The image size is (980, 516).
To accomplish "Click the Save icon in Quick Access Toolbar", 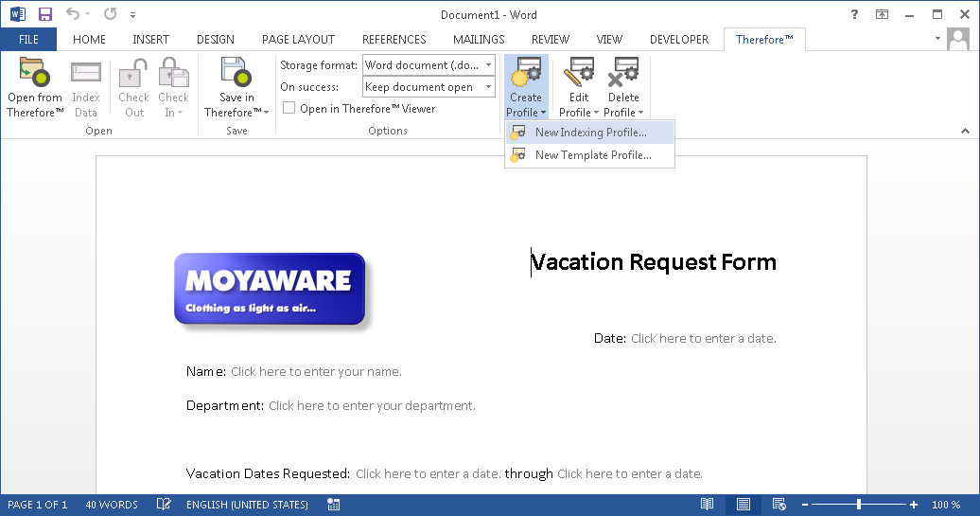I will pos(45,14).
